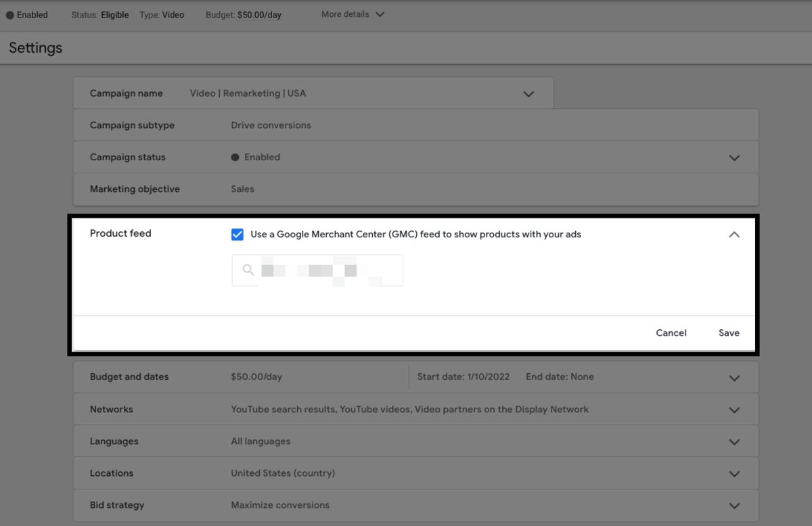Click the 'Drive conversions' subtype value

271,125
